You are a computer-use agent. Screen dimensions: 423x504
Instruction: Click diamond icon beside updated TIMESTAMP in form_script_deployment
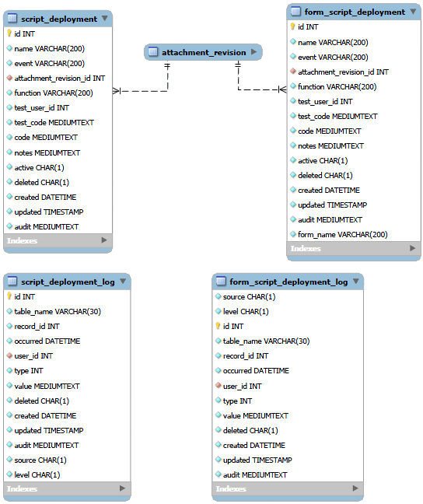(x=293, y=204)
